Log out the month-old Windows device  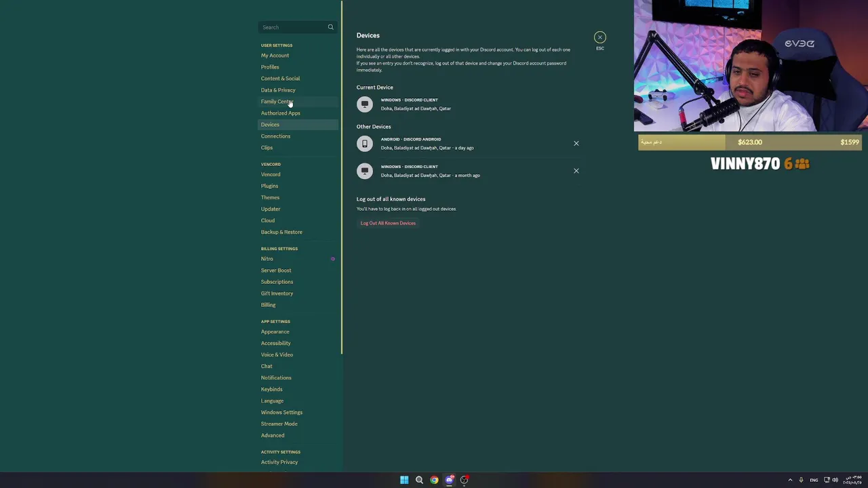pos(576,171)
